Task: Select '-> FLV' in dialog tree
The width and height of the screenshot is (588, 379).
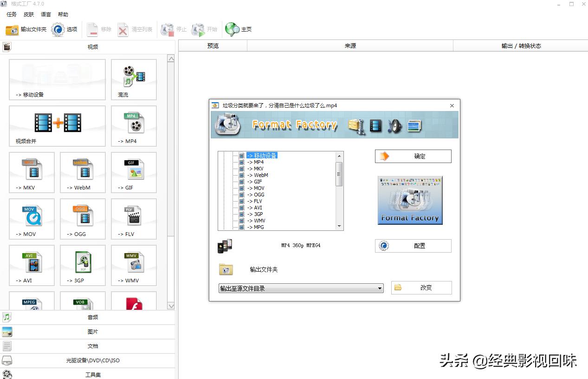Action: pos(254,201)
